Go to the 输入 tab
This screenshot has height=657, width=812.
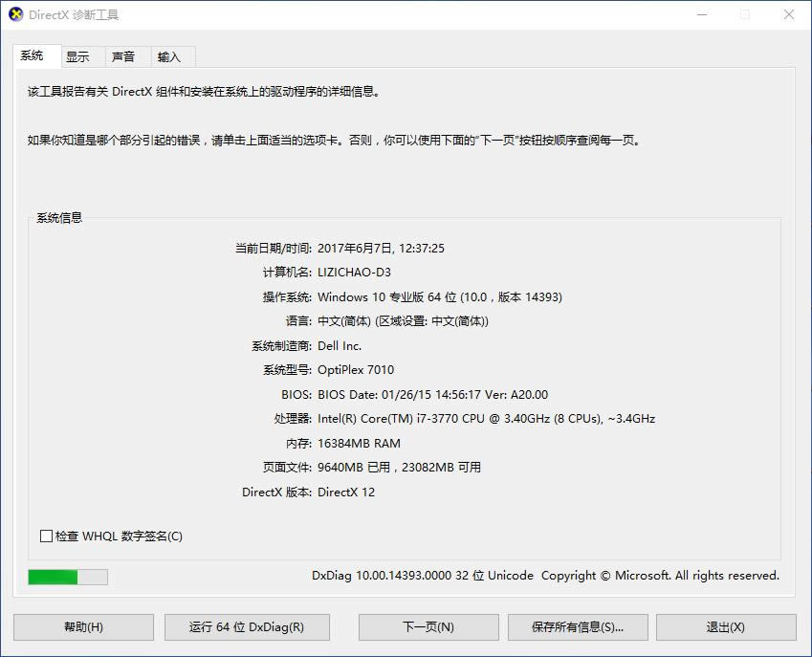[x=169, y=57]
